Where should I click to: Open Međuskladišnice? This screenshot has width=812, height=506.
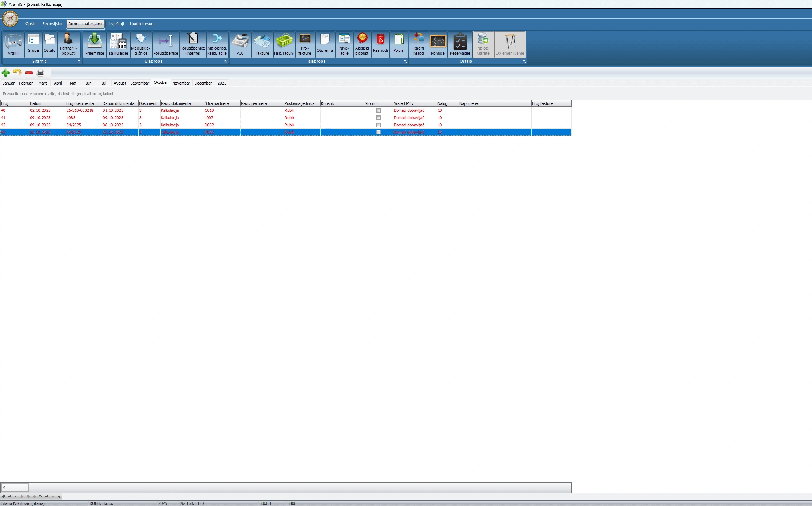[x=141, y=44]
